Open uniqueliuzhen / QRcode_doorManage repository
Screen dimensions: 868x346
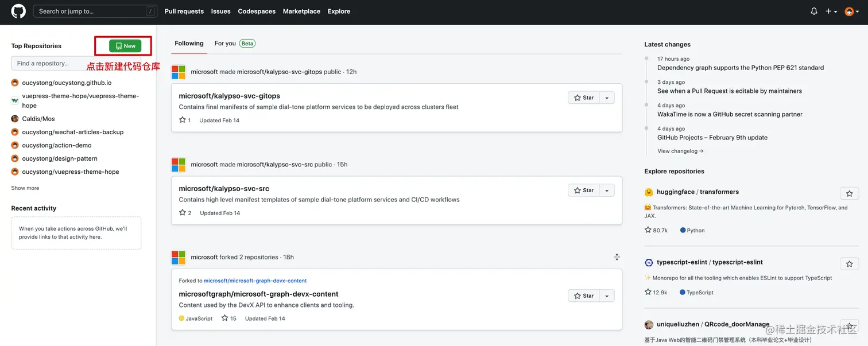[x=713, y=324]
